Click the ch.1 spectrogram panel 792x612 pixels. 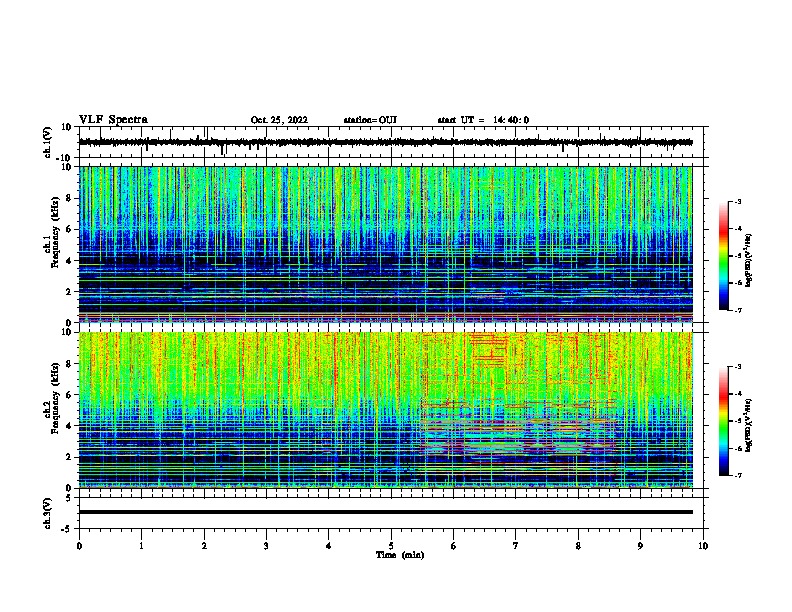385,244
